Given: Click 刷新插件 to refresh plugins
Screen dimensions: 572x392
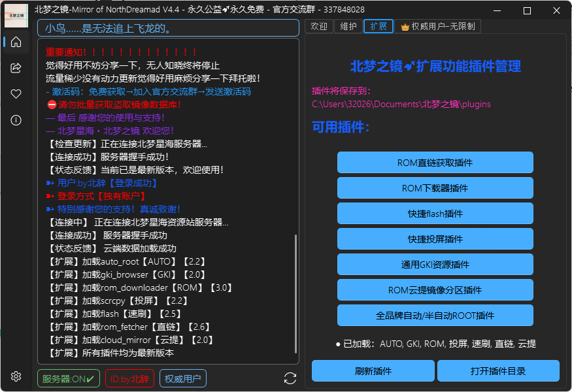Looking at the screenshot, I should click(x=373, y=370).
